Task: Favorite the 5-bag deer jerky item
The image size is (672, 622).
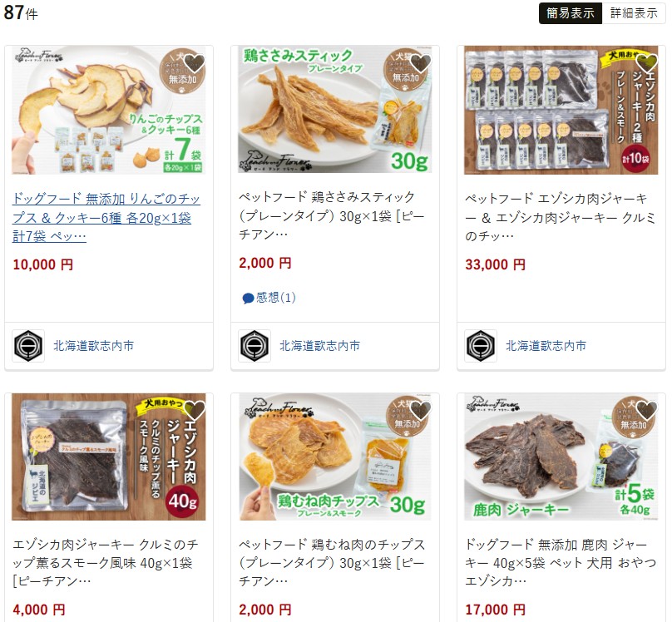Action: coord(647,411)
